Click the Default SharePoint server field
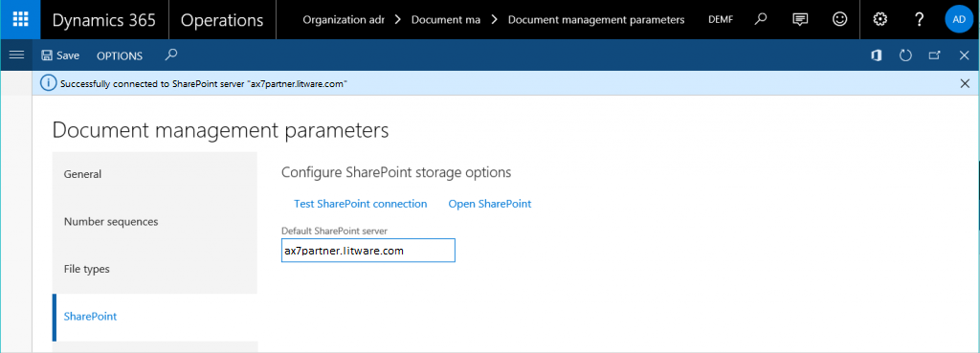This screenshot has height=353, width=980. click(368, 251)
